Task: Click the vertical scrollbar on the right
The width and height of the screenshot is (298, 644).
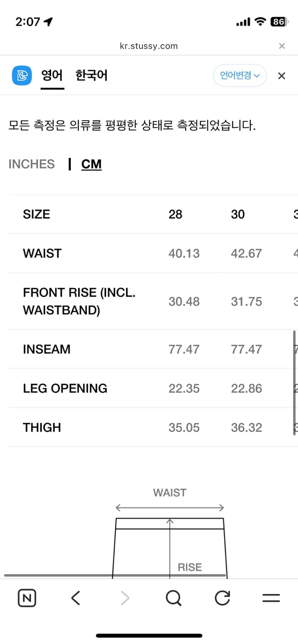Action: 295,382
